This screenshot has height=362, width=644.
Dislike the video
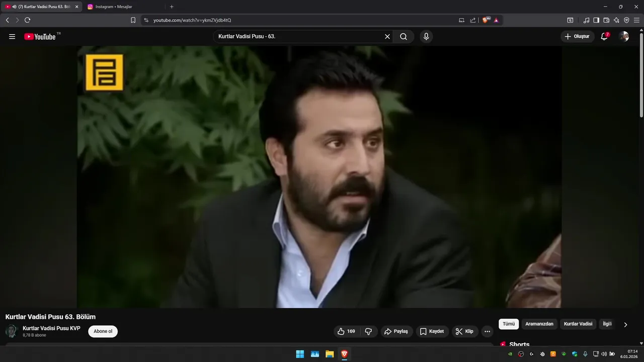368,331
